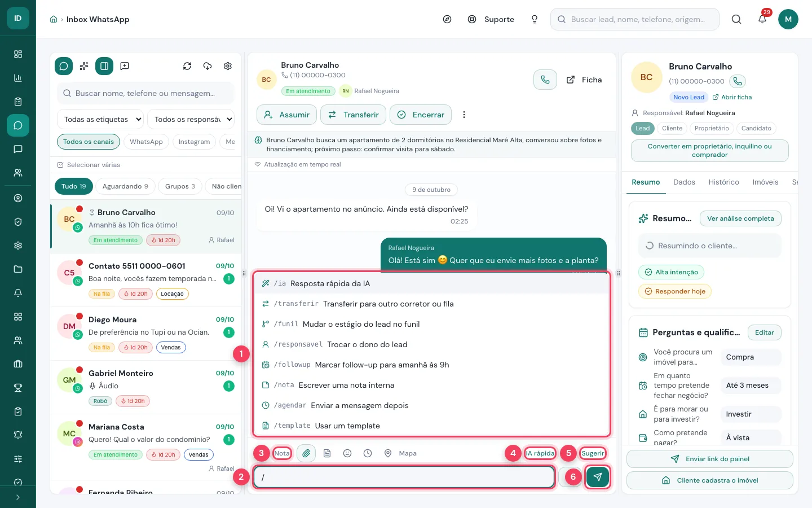Toggle the split panel layout view
812x508 pixels.
pyautogui.click(x=104, y=66)
